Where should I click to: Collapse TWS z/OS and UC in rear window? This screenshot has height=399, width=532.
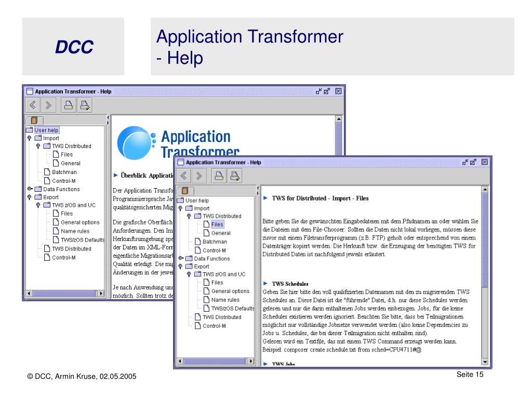38,205
